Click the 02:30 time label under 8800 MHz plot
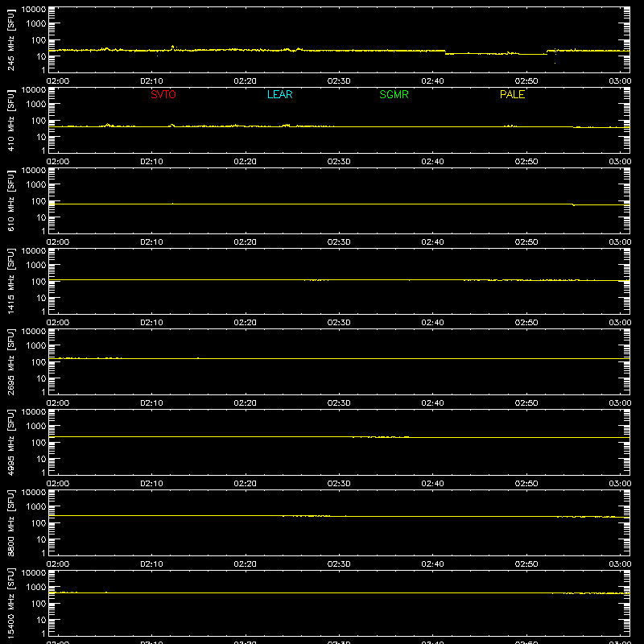The height and width of the screenshot is (644, 644). (339, 564)
